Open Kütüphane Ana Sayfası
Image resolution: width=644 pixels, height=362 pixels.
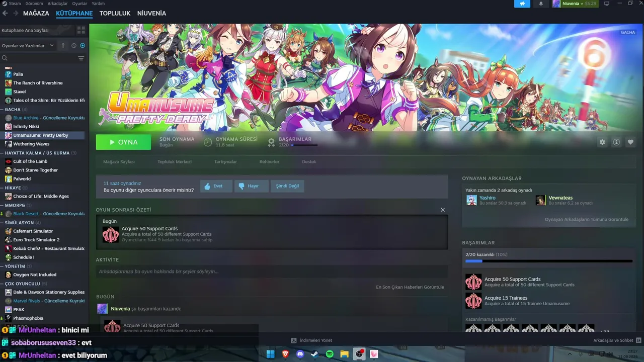coord(37,30)
